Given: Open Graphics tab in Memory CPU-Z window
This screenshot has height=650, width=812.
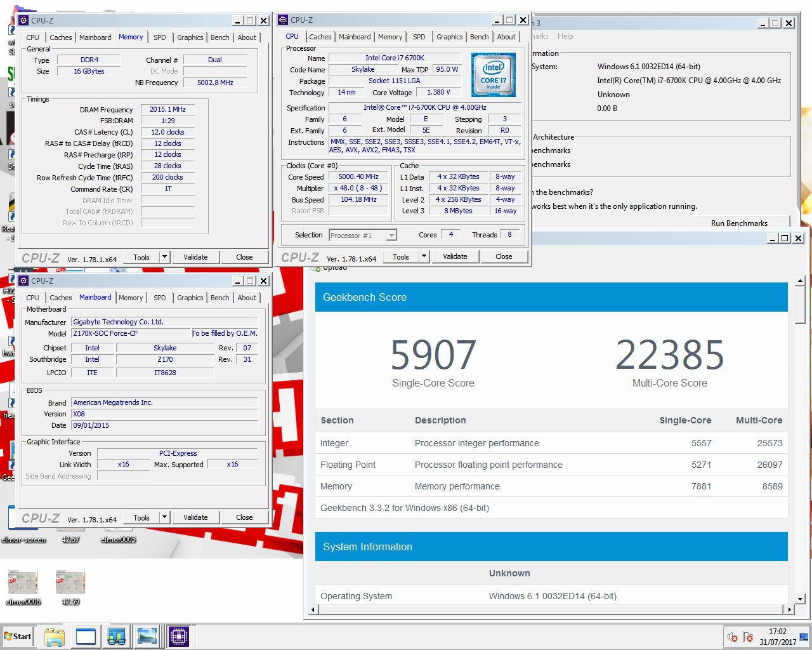Looking at the screenshot, I should tap(190, 37).
